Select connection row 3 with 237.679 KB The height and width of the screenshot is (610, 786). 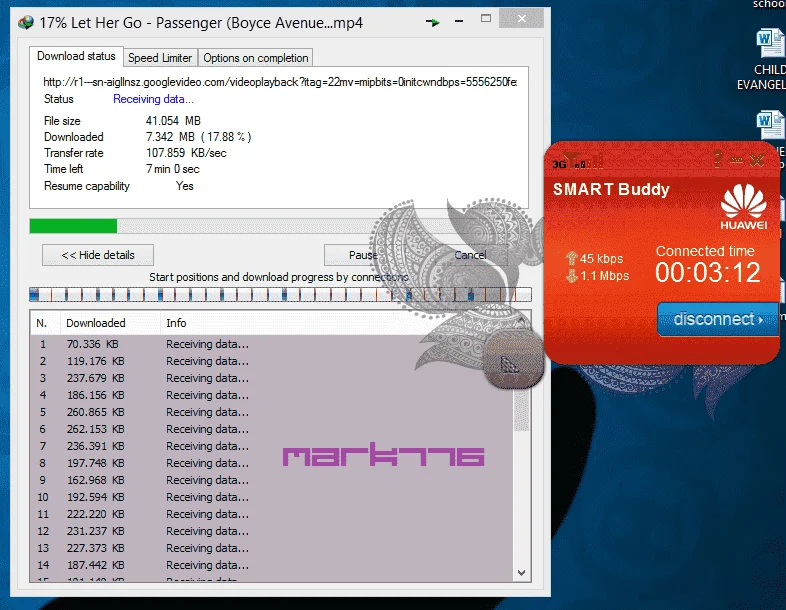coord(272,378)
